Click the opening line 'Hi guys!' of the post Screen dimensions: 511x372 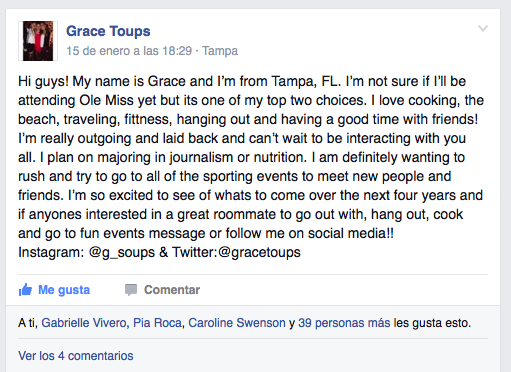point(43,81)
